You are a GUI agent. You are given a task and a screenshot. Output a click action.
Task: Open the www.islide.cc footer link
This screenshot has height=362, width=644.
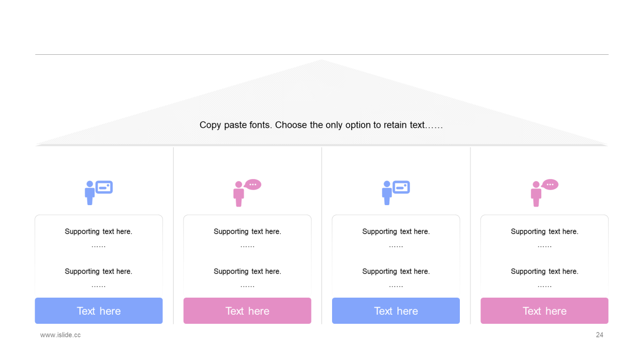tap(60, 335)
